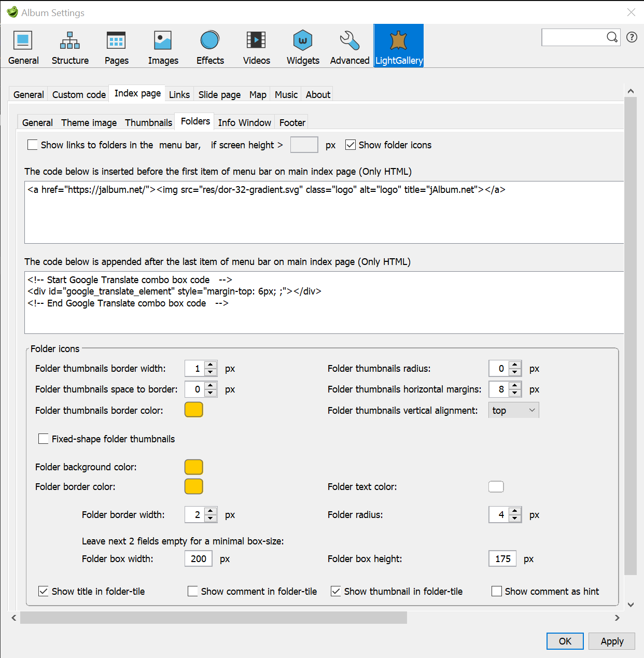This screenshot has width=644, height=658.
Task: Open the Videos settings panel
Action: pyautogui.click(x=256, y=46)
